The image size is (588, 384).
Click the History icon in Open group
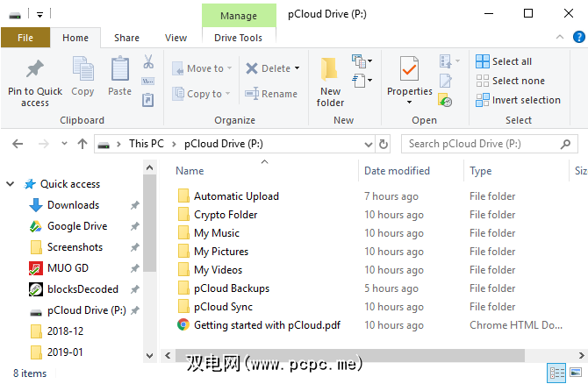445,100
